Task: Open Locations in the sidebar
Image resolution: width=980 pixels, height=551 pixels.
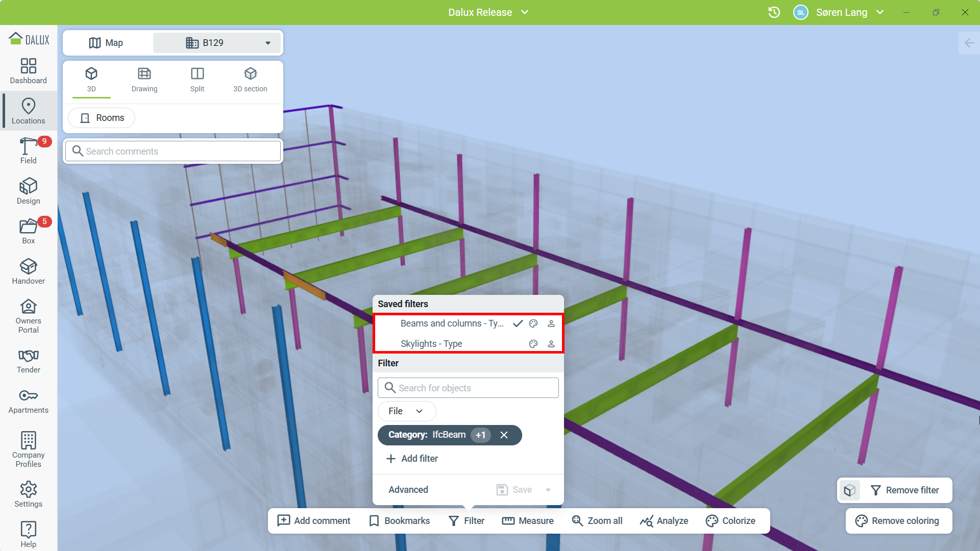Action: coord(29,111)
